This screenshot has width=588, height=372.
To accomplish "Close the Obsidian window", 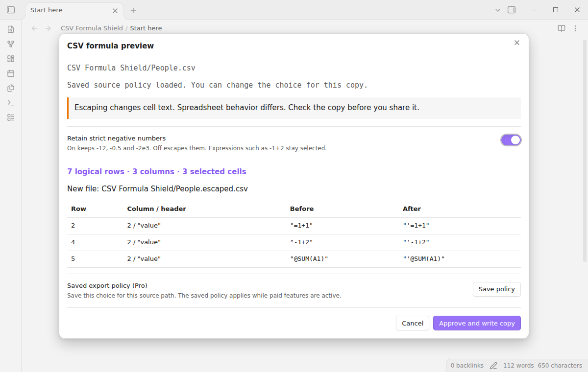I will pos(577,10).
